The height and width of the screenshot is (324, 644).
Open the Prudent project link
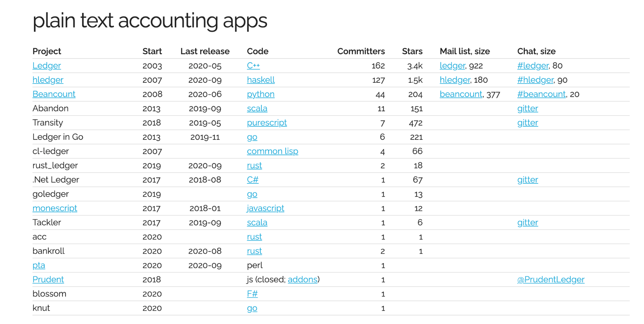click(x=48, y=280)
